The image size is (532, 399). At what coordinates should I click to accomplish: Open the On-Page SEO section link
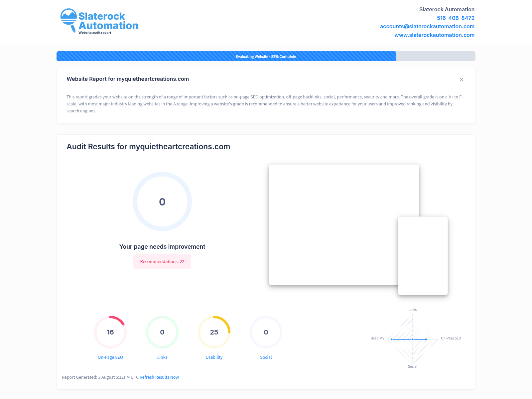click(110, 357)
